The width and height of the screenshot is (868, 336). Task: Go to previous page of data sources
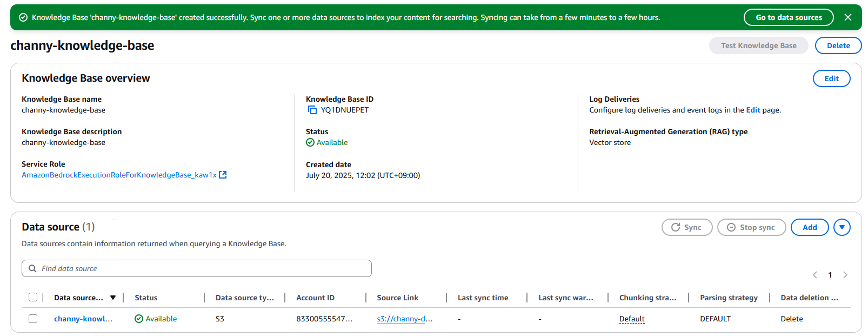[x=815, y=275]
